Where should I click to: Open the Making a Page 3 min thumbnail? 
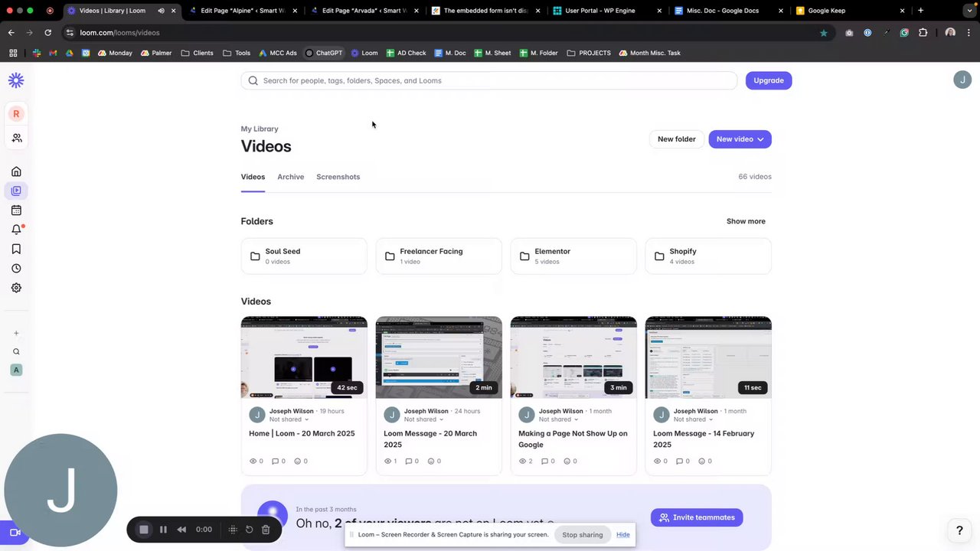coord(573,357)
